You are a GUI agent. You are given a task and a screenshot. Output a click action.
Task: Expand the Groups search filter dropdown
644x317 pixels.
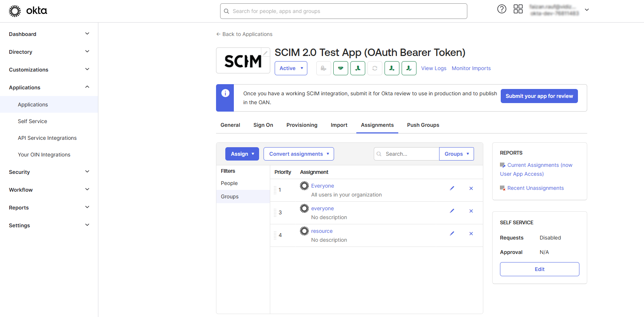(x=456, y=154)
